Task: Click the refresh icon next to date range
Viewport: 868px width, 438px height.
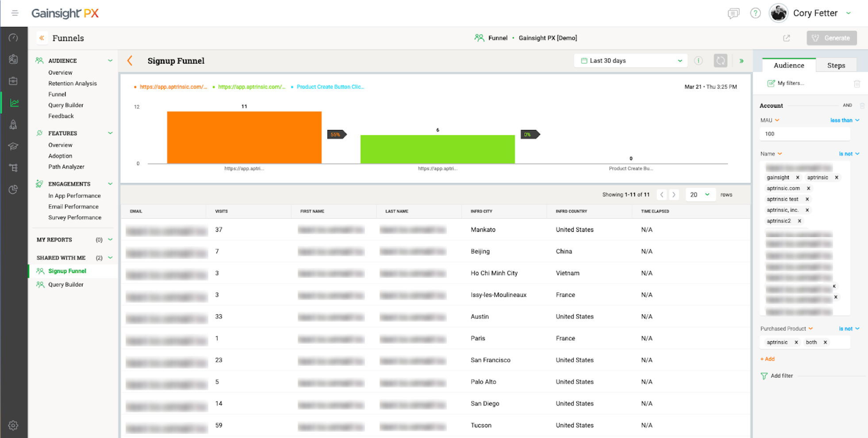Action: click(720, 61)
